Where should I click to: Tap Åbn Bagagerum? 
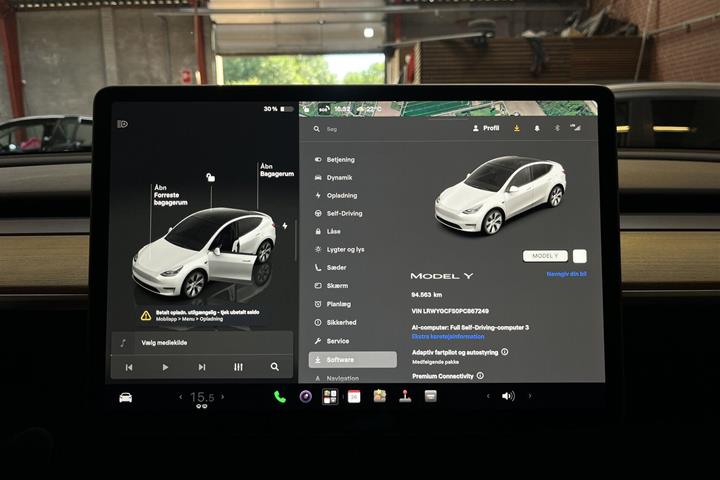277,170
